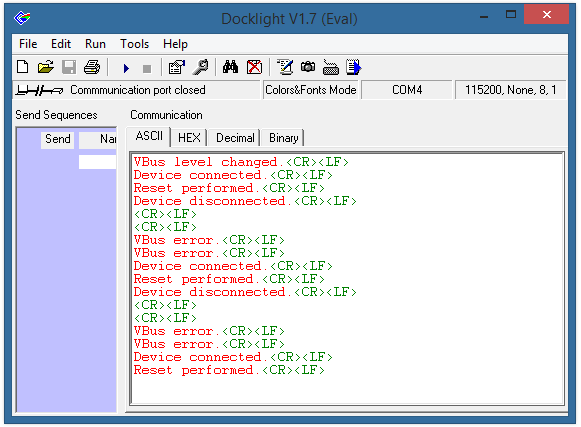The width and height of the screenshot is (581, 427).
Task: Click the Docklight app icon in title bar
Action: [x=22, y=17]
